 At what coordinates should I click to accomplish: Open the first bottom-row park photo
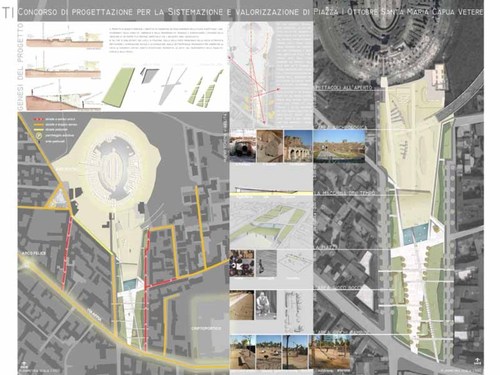tap(243, 352)
